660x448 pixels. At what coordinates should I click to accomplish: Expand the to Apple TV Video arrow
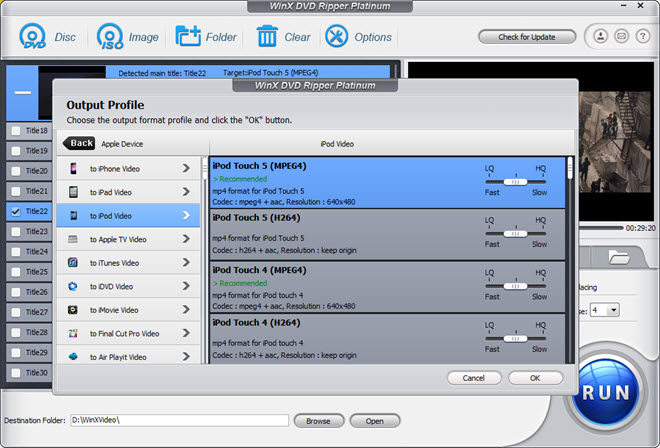186,239
